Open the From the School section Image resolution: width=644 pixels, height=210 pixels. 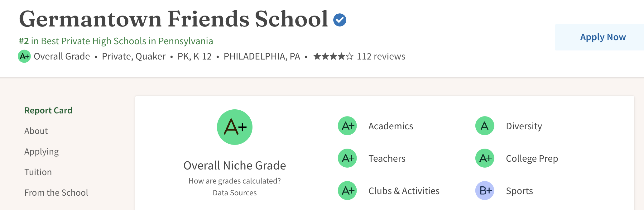pyautogui.click(x=56, y=193)
